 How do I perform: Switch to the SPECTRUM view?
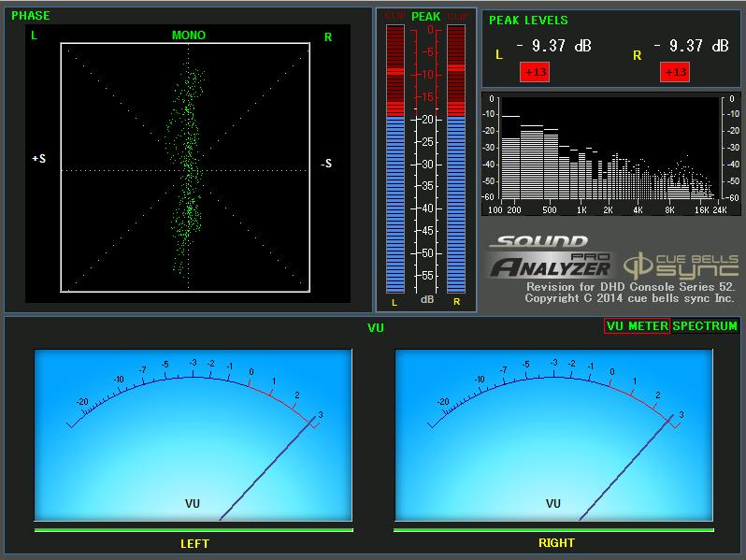pyautogui.click(x=706, y=326)
